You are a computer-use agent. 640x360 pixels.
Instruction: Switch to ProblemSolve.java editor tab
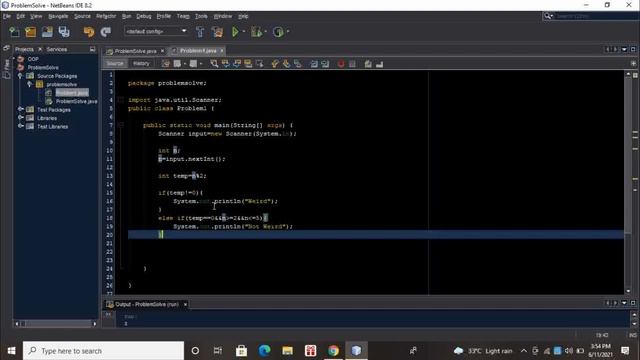point(135,51)
